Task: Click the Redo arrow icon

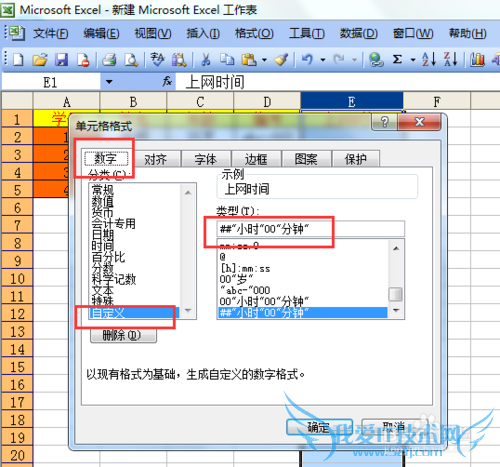Action: tap(339, 60)
